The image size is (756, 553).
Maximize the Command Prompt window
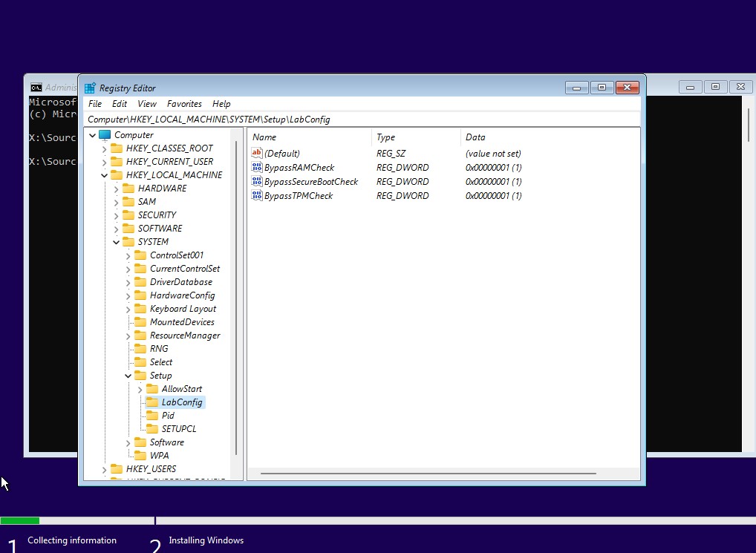[x=715, y=87]
